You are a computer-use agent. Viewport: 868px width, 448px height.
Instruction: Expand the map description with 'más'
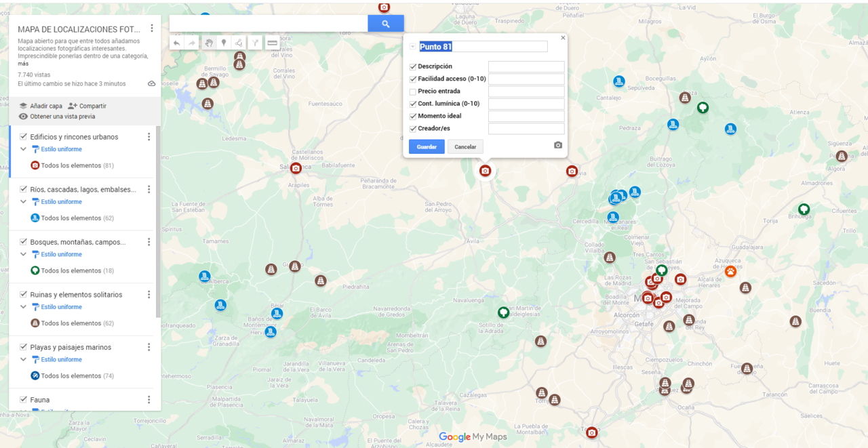coord(23,64)
